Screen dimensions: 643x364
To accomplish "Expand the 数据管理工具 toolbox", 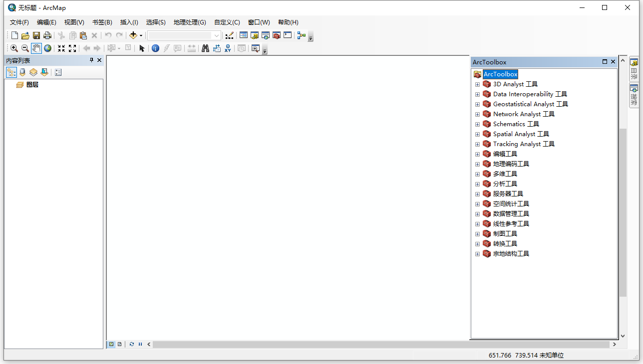I will (477, 214).
